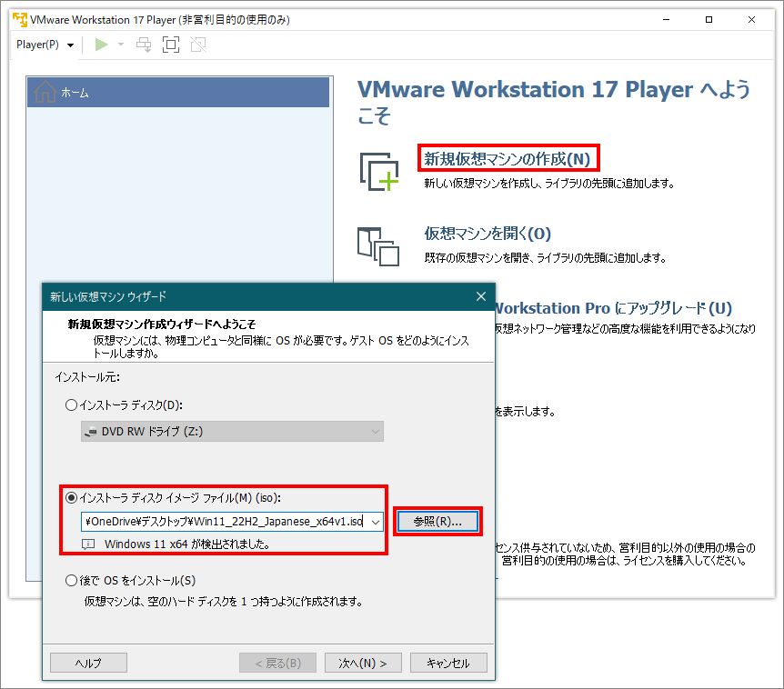Minimize the VMware Workstation Player window
Screen dimensions: 784x689
tap(666, 20)
